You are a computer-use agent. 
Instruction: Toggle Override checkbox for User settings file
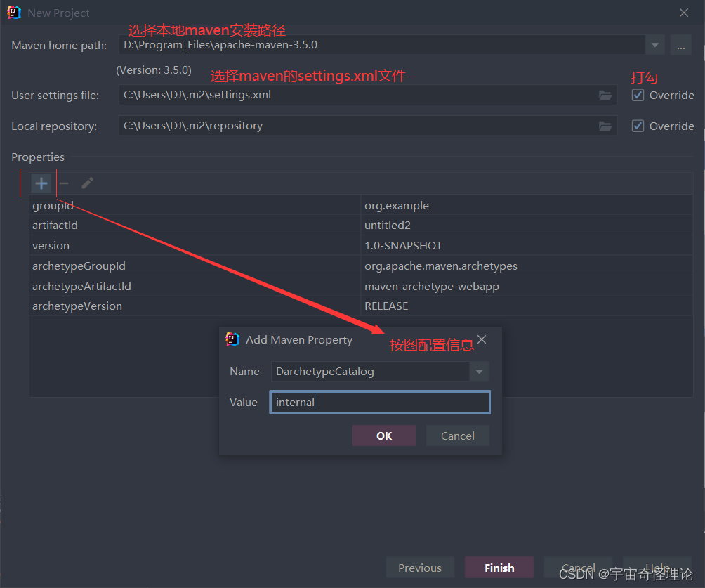(x=638, y=96)
